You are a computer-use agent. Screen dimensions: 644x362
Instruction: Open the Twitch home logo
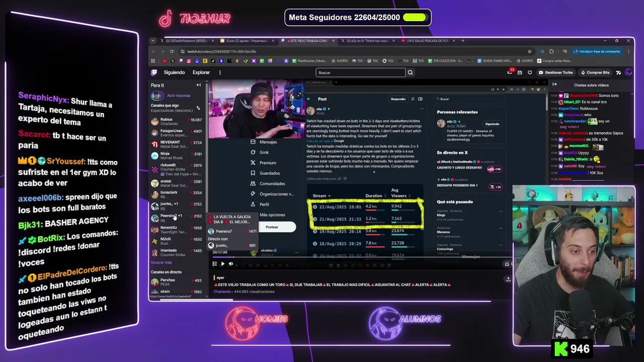click(154, 72)
